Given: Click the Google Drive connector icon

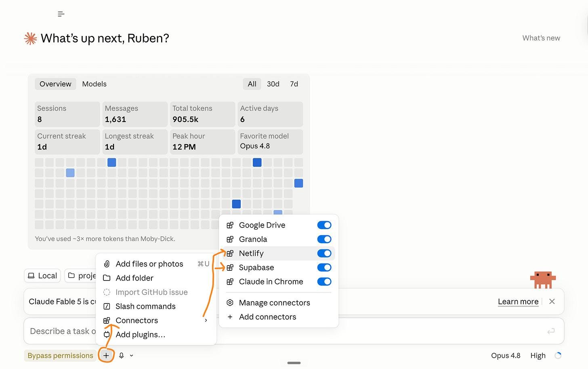Looking at the screenshot, I should point(230,225).
